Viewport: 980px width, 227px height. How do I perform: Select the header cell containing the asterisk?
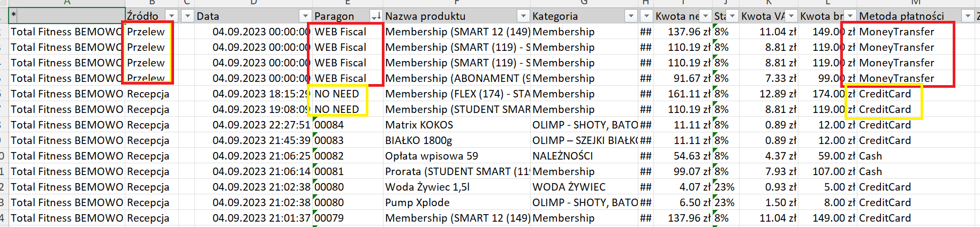[67, 16]
